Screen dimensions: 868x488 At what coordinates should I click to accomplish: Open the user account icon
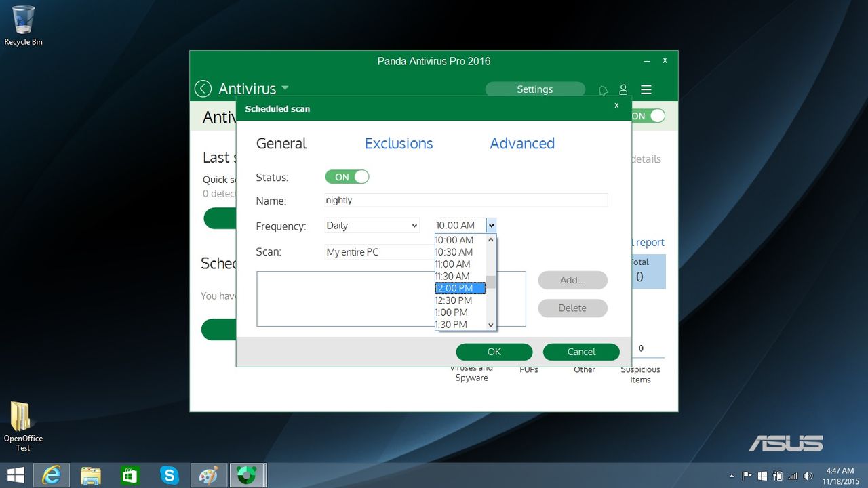coord(623,89)
